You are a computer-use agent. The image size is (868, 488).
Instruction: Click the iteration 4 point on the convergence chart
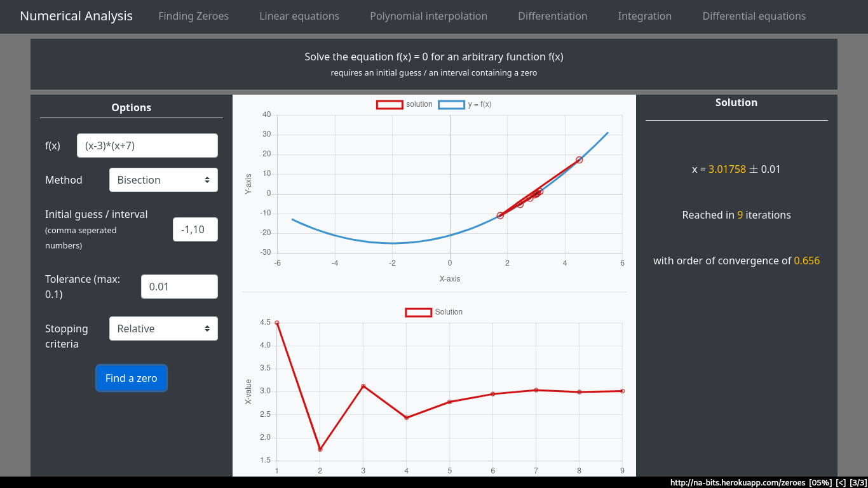point(406,417)
